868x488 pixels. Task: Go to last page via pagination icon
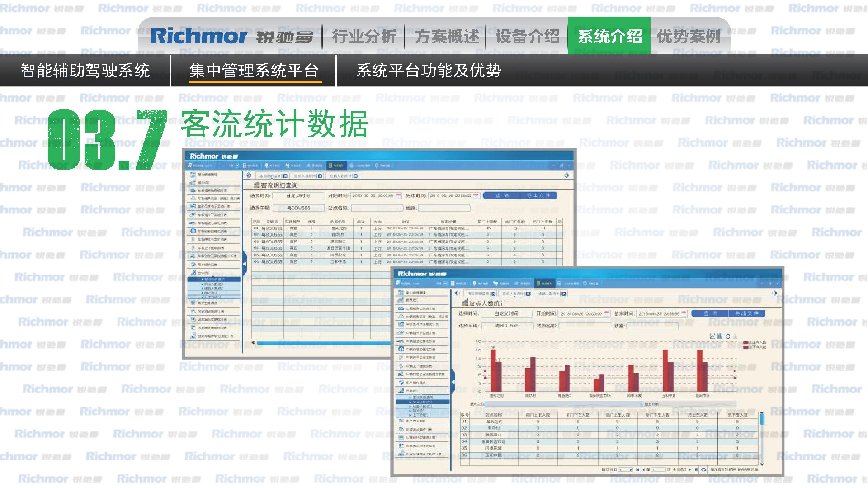pos(695,469)
